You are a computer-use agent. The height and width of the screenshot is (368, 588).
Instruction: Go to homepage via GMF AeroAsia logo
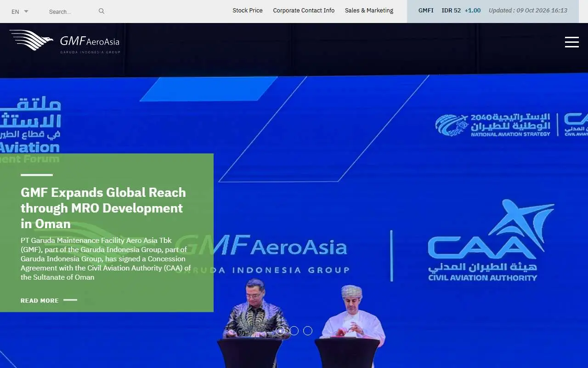[x=64, y=41]
